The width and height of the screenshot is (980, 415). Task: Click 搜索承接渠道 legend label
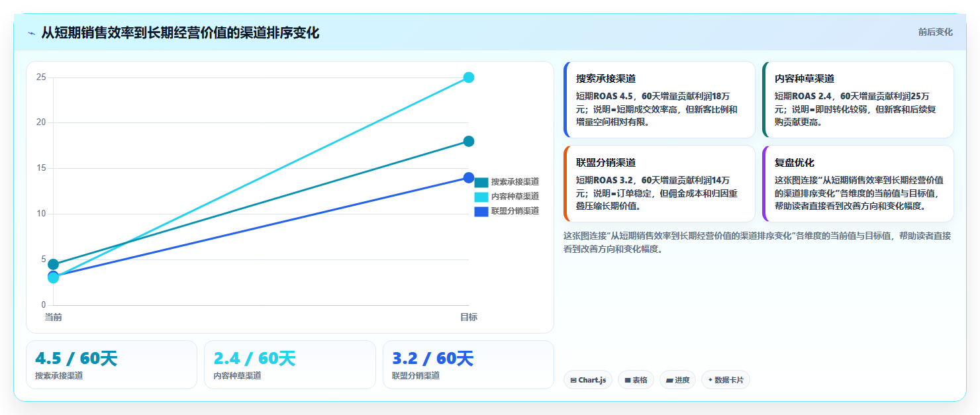tap(515, 182)
